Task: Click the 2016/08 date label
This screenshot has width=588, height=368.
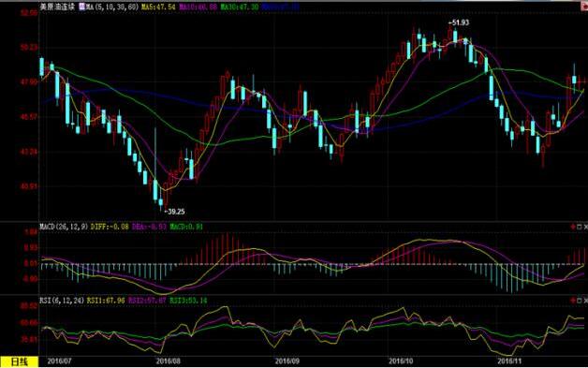Action: pos(169,361)
